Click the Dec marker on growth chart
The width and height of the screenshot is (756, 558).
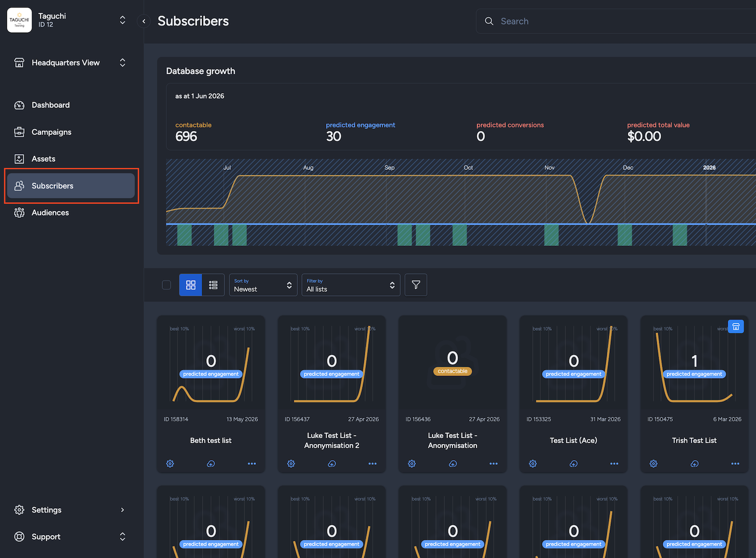click(628, 168)
